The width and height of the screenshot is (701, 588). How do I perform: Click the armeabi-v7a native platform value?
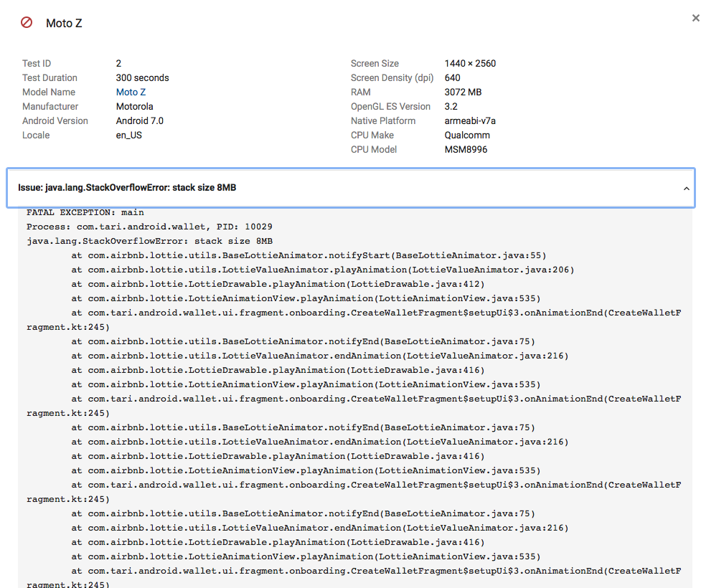pos(470,120)
